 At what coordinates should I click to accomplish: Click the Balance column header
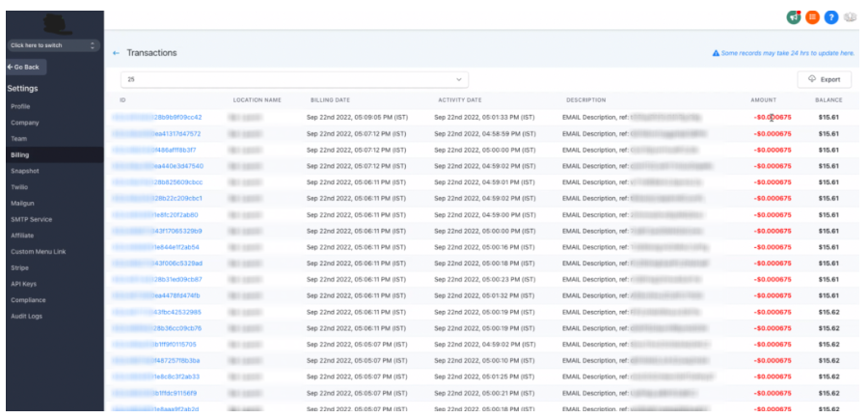point(828,100)
